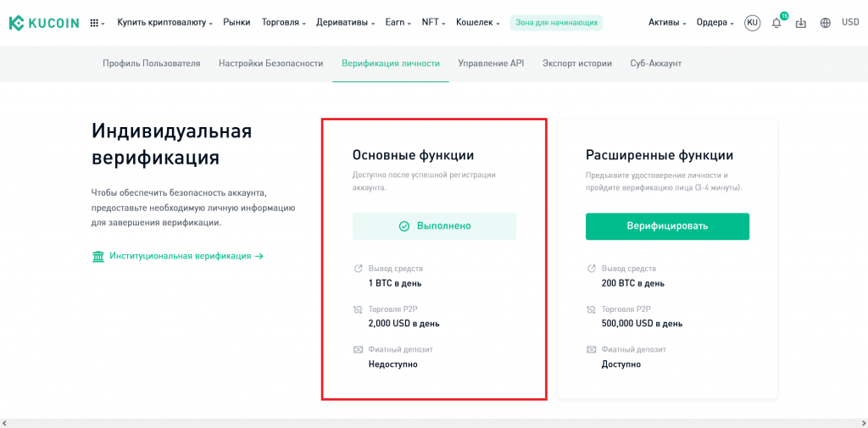Click the Основные функции heading
Image resolution: width=868 pixels, height=428 pixels.
tap(413, 156)
